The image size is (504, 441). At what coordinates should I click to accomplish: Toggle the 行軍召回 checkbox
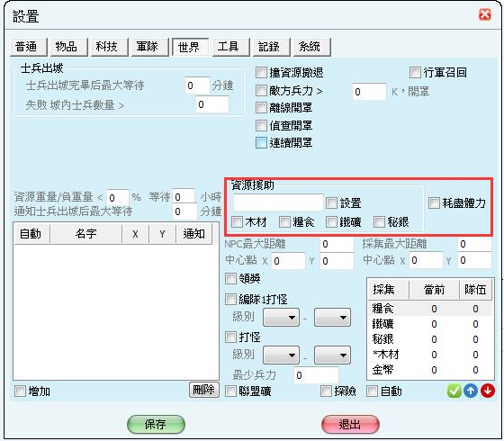(x=415, y=72)
